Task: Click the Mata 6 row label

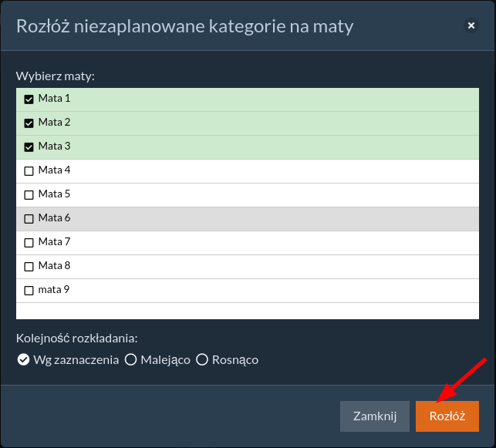Action: [x=54, y=218]
